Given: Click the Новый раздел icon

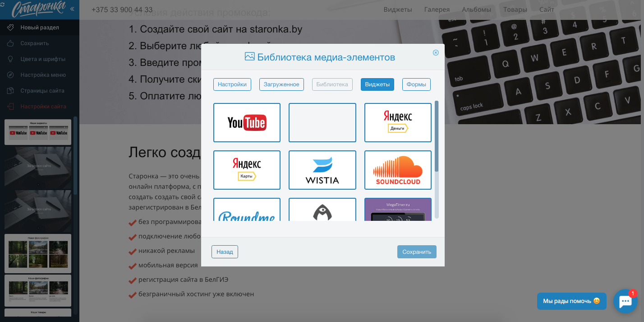Looking at the screenshot, I should (x=11, y=27).
